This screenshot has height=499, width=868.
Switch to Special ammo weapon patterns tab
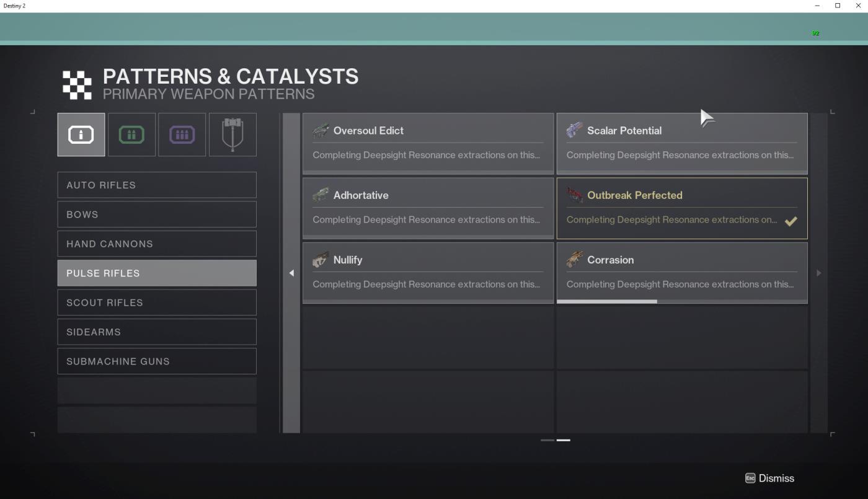(131, 135)
